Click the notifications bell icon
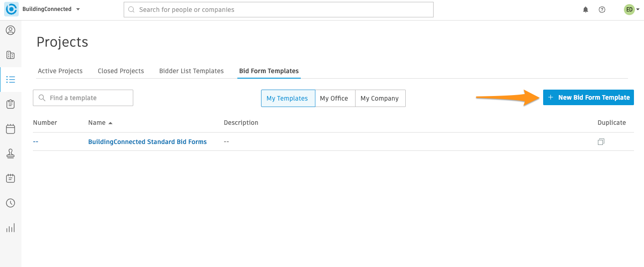The height and width of the screenshot is (267, 644). point(586,10)
